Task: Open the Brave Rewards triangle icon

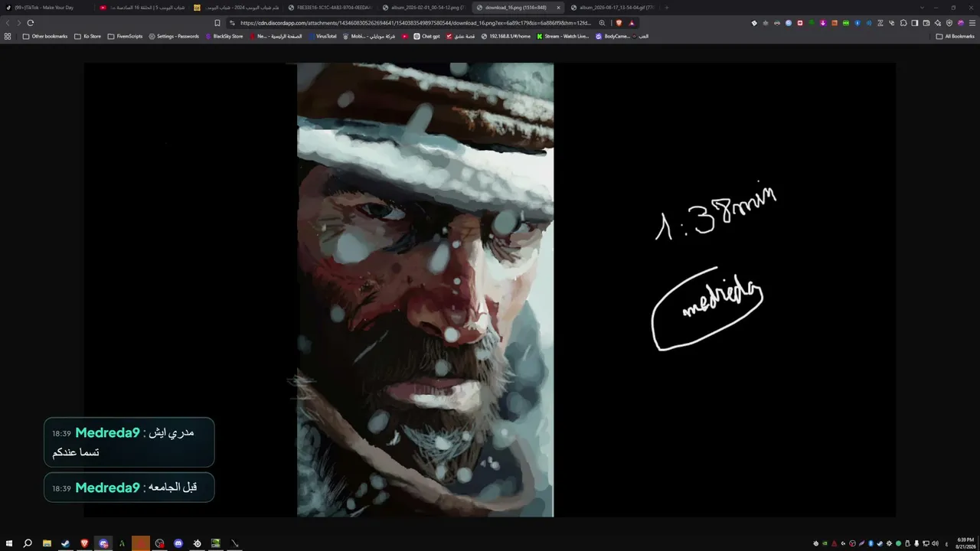Action: pos(632,23)
